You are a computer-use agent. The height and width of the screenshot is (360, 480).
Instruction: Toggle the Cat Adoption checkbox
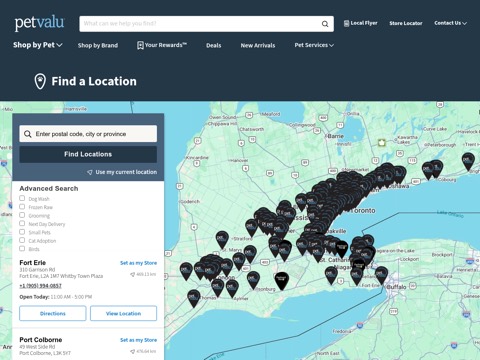(x=22, y=240)
